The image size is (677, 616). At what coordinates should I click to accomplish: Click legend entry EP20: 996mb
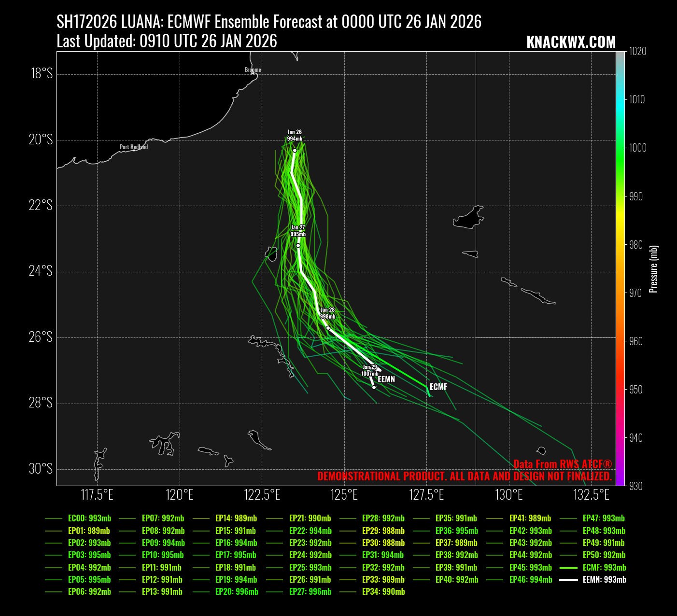[x=237, y=592]
